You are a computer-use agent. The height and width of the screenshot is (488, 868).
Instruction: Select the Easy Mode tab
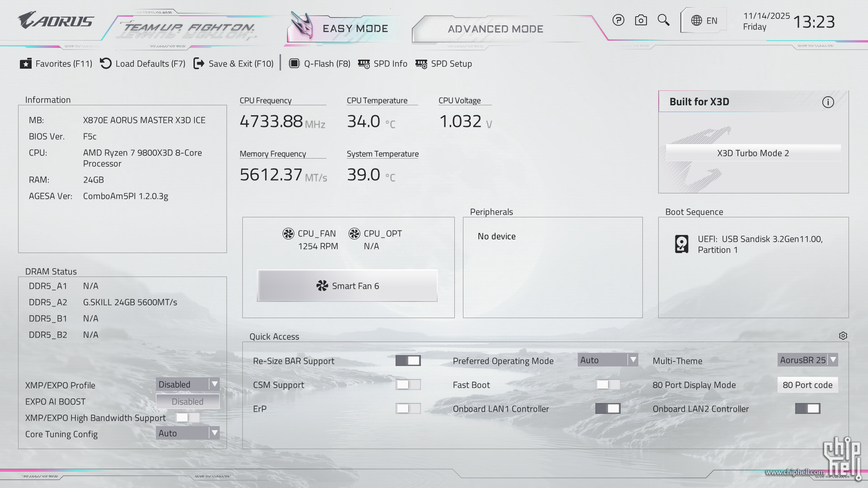click(355, 28)
